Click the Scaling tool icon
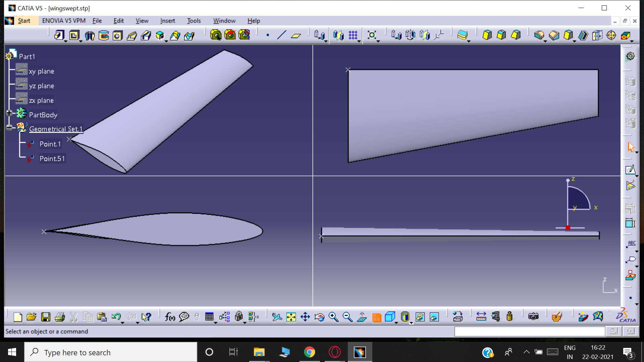The height and width of the screenshot is (362, 644). tap(372, 35)
